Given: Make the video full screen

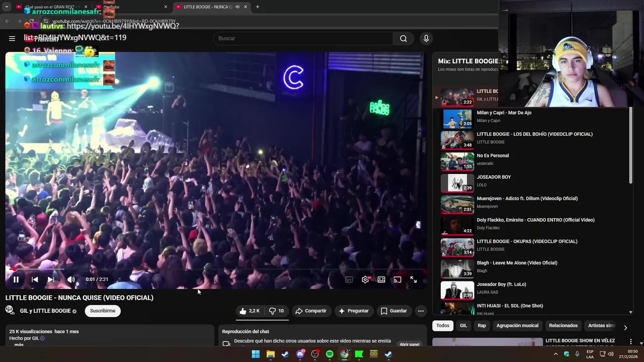Looking at the screenshot, I should coord(414,280).
